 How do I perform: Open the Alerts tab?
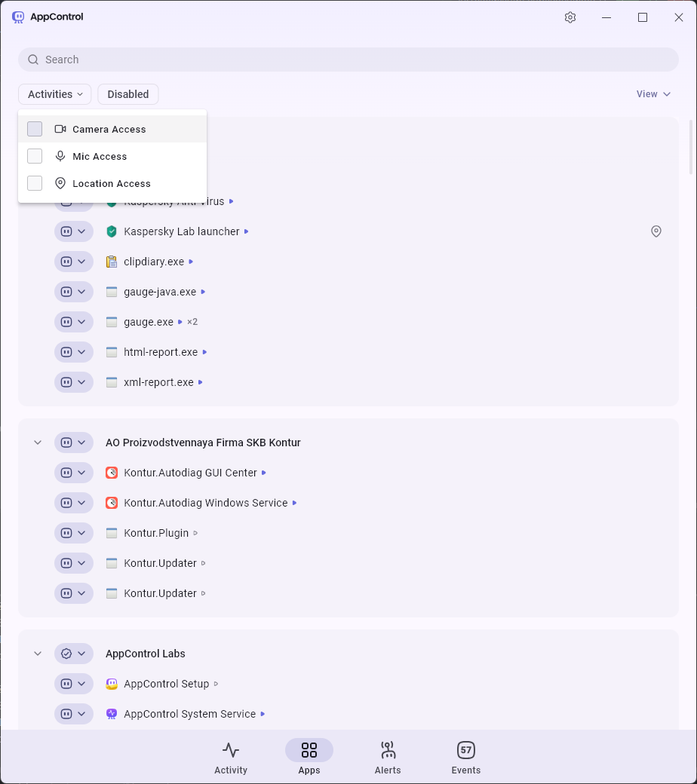pyautogui.click(x=388, y=757)
